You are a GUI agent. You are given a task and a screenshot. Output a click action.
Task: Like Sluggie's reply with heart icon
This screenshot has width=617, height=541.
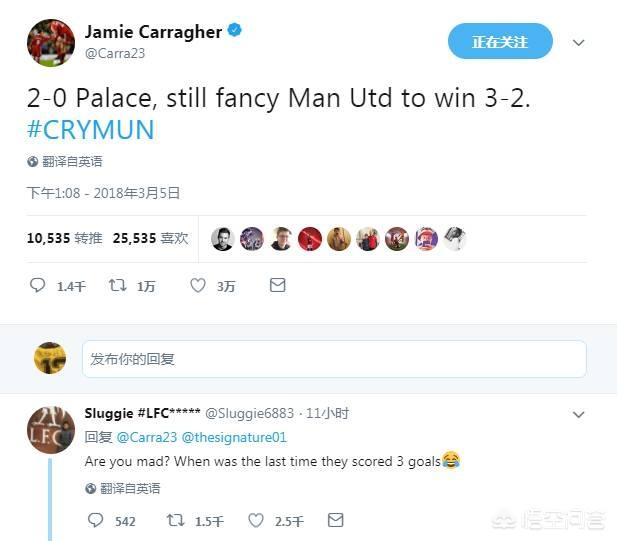[x=256, y=520]
